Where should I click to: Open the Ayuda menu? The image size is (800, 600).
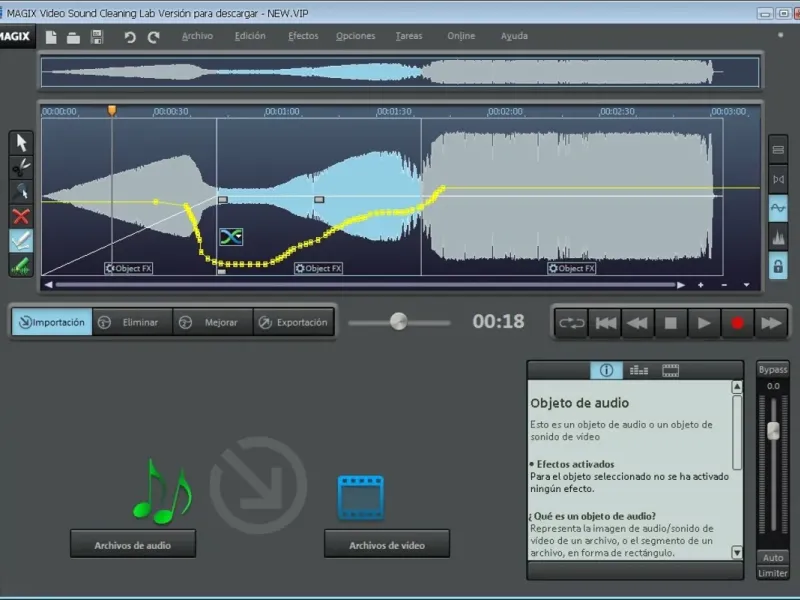(514, 36)
